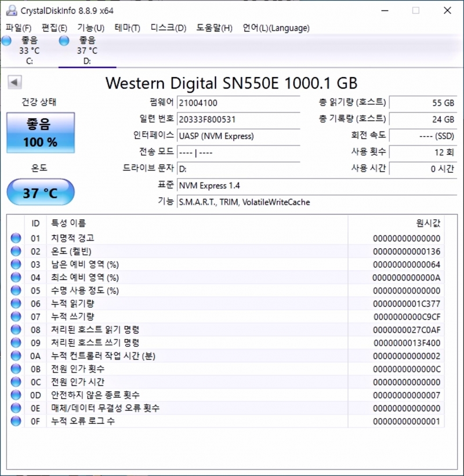
Task: Click status orb of attribute 02 온도 (켈빈)
Action: (x=16, y=251)
